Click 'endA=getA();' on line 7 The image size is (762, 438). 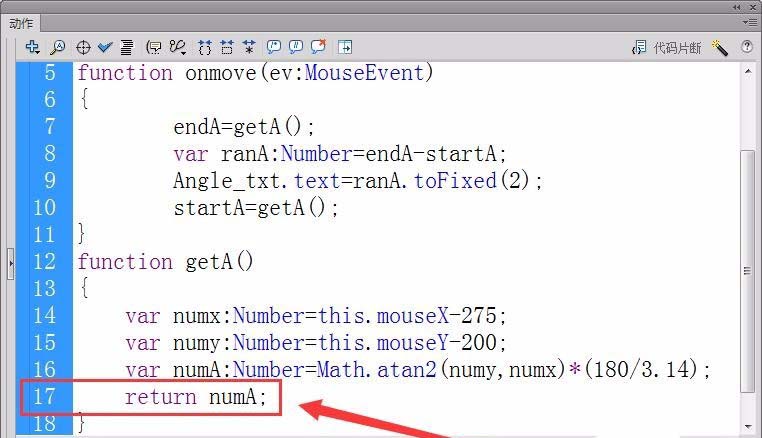(x=244, y=127)
